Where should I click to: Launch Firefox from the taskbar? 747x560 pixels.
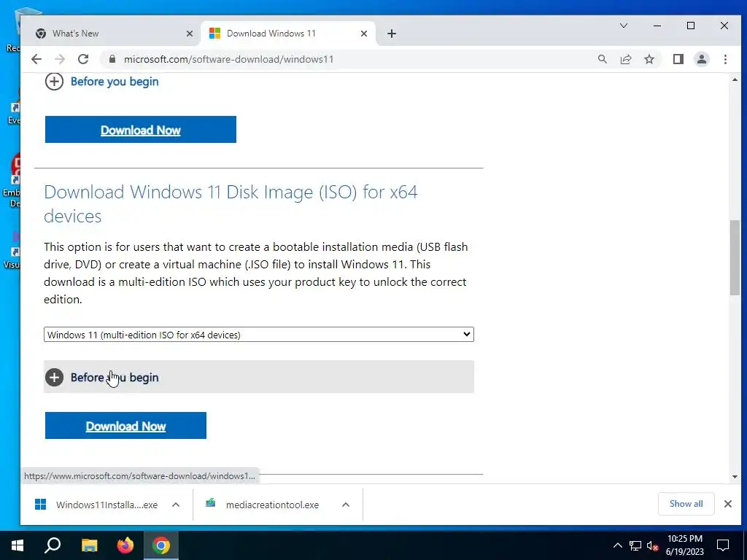[x=125, y=545]
